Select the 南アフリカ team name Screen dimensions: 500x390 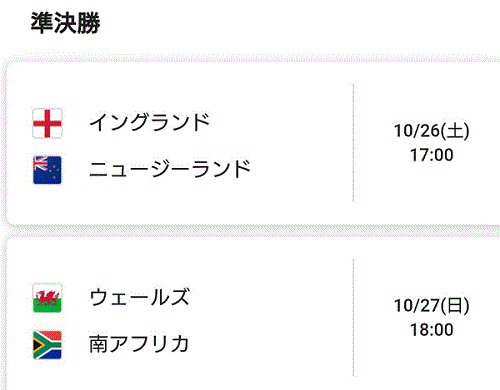[139, 344]
